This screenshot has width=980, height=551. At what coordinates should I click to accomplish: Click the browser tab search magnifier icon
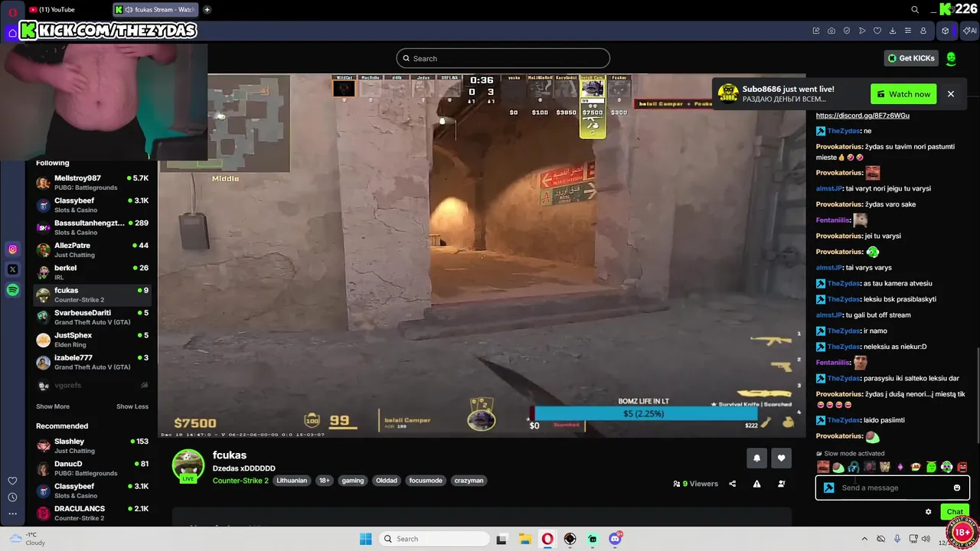pyautogui.click(x=915, y=10)
